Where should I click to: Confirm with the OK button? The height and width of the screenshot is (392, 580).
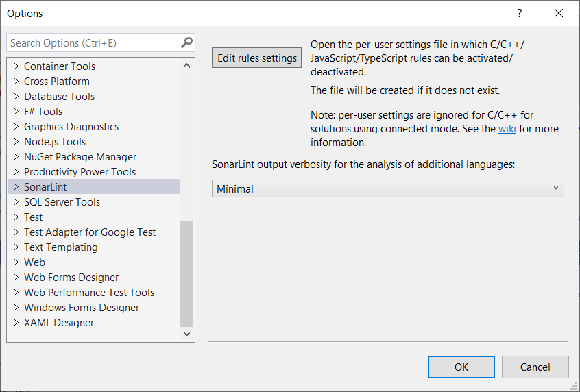(461, 367)
